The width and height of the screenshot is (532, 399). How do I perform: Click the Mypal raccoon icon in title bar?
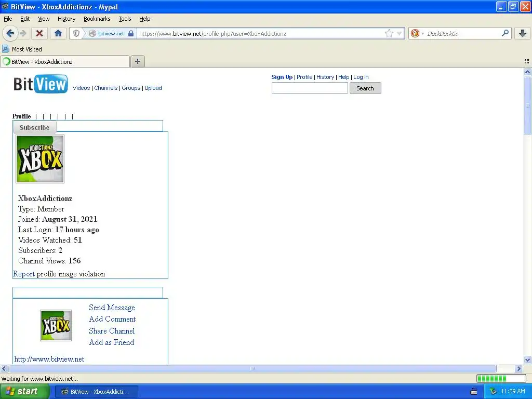5,6
